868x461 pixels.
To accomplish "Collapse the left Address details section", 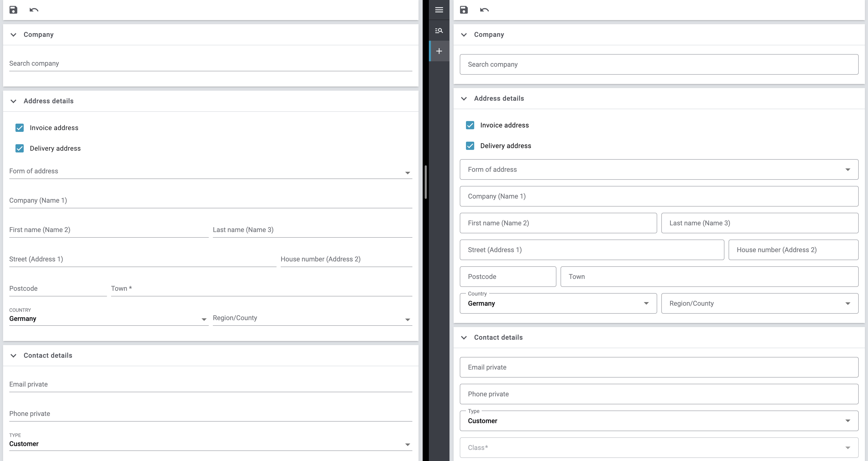I will pos(13,101).
